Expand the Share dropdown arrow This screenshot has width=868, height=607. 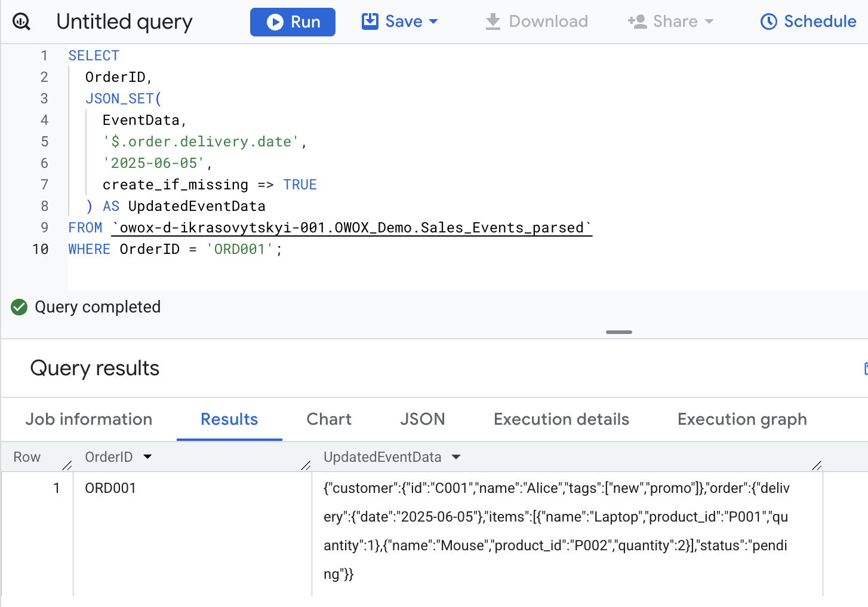pos(709,22)
